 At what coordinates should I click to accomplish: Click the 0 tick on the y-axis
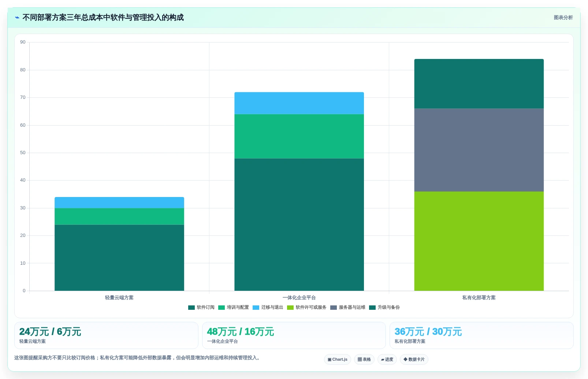pyautogui.click(x=24, y=291)
